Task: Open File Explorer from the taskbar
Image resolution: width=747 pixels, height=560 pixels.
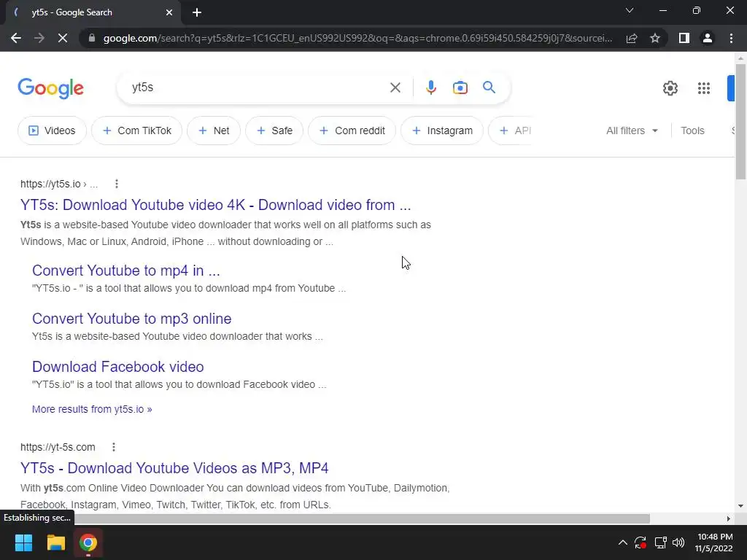Action: (55, 542)
